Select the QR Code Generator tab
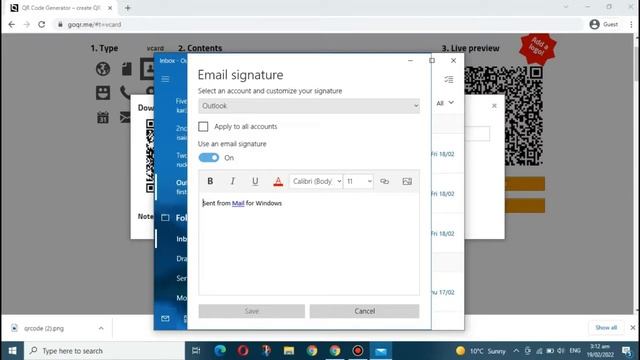Image resolution: width=640 pixels, height=360 pixels. (x=61, y=8)
